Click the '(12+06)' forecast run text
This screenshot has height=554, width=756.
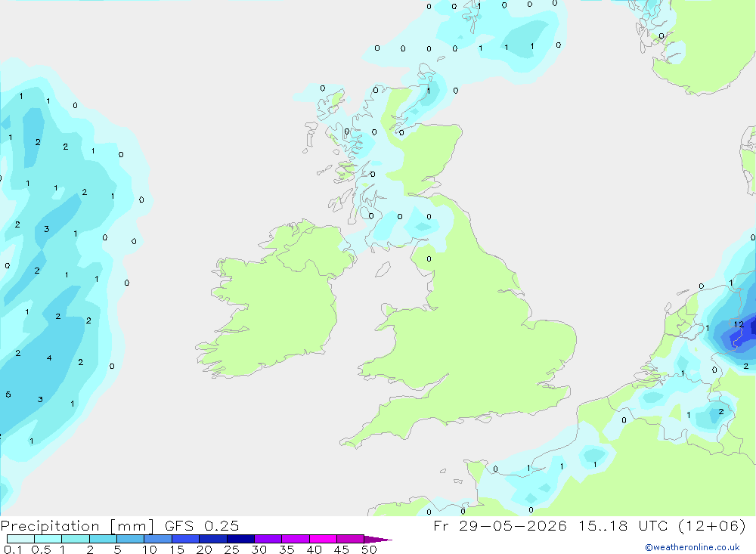tap(711, 525)
